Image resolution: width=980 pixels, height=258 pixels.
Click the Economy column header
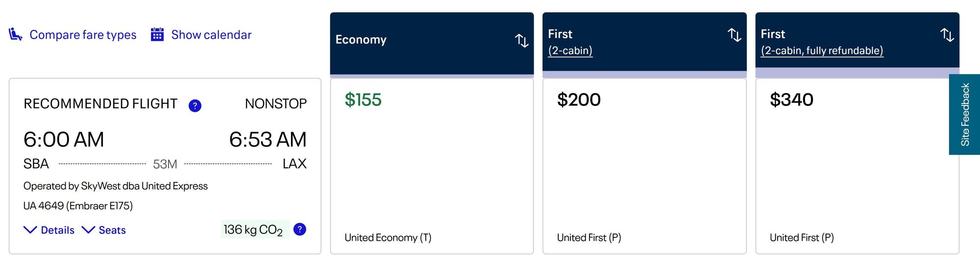[x=432, y=44]
